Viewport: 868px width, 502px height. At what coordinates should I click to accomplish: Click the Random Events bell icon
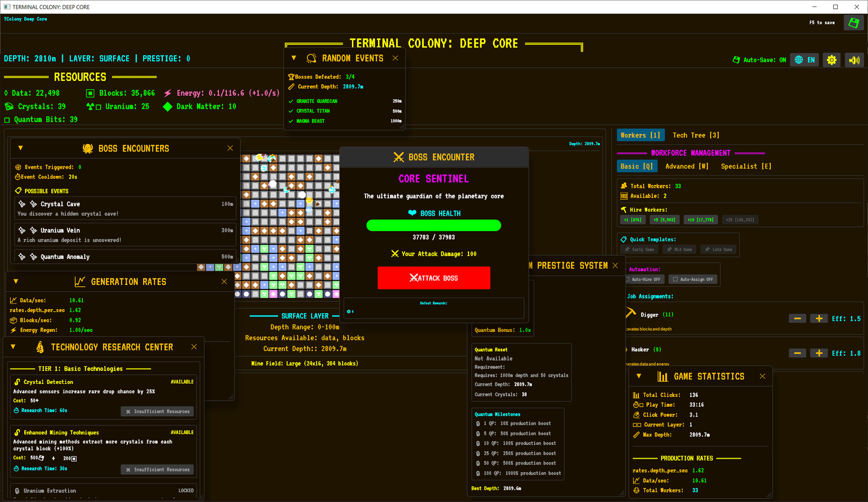(x=311, y=58)
